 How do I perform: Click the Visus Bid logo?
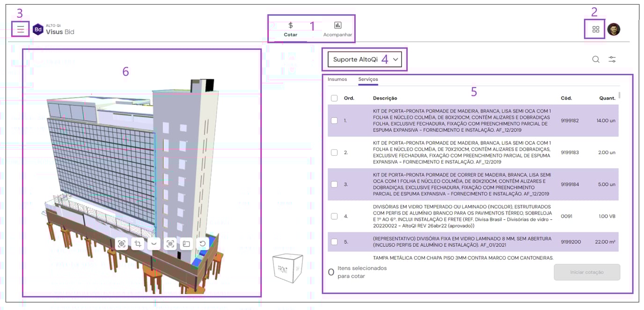53,29
